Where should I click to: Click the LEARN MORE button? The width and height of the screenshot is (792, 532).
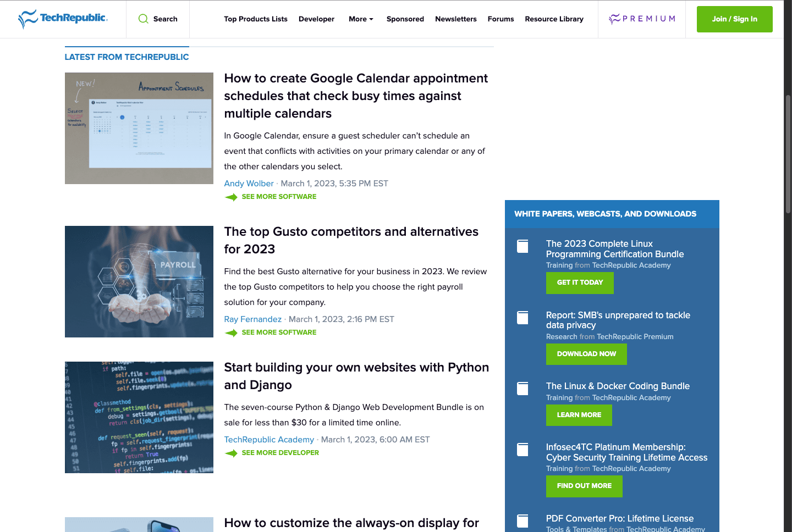pos(579,415)
